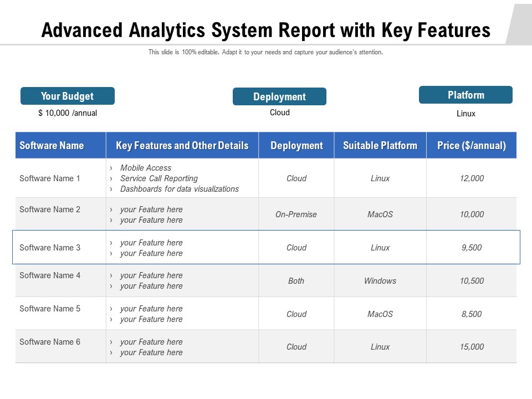Screen dimensions: 532x399
Task: Click 'MacOS' platform in Software Name 2 row
Action: pos(380,214)
